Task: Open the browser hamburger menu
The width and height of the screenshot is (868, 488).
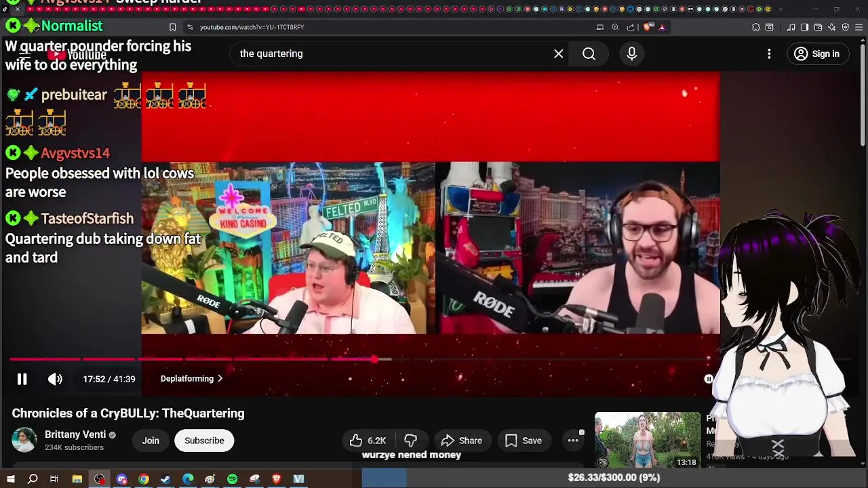Action: (859, 27)
